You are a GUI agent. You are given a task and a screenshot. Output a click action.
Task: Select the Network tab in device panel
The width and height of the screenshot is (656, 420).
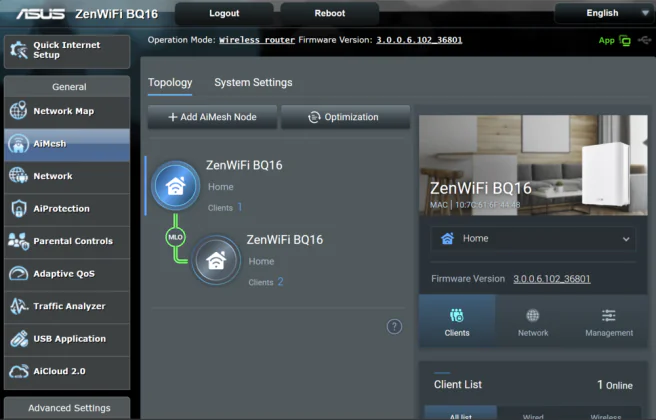pyautogui.click(x=533, y=321)
